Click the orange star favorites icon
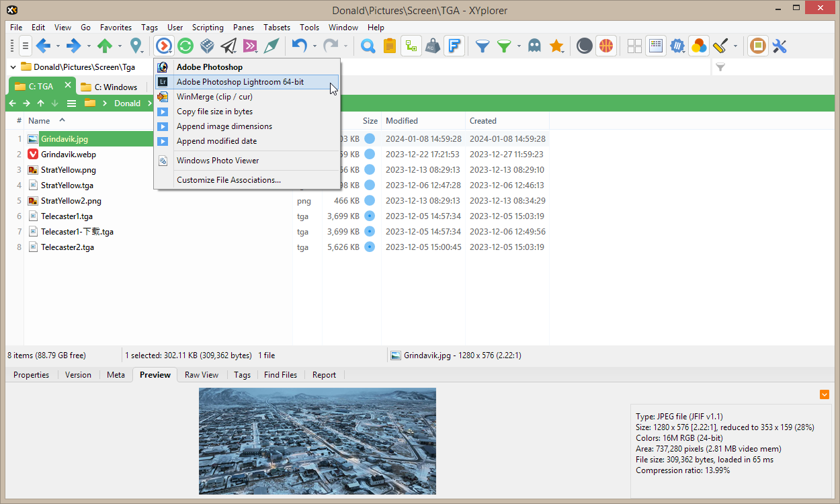The width and height of the screenshot is (840, 504). [556, 46]
